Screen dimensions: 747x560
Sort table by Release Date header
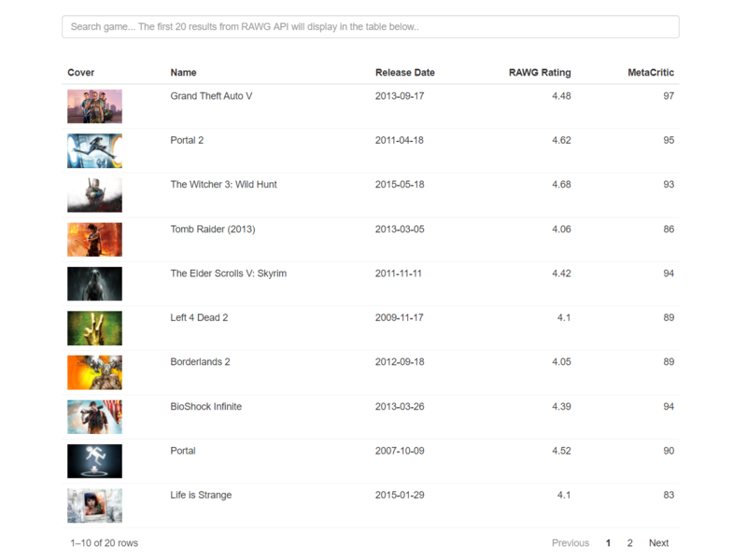[x=405, y=73]
